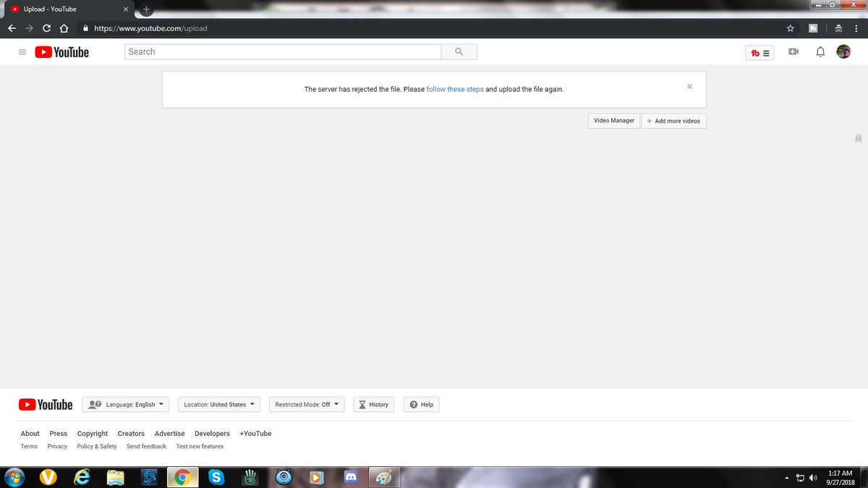Open the Copyright footer link
Image resolution: width=868 pixels, height=488 pixels.
(93, 434)
